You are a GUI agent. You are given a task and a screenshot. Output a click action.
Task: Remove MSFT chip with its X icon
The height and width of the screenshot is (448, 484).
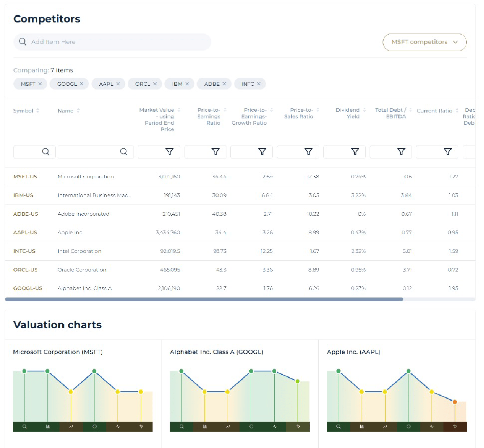pos(40,84)
